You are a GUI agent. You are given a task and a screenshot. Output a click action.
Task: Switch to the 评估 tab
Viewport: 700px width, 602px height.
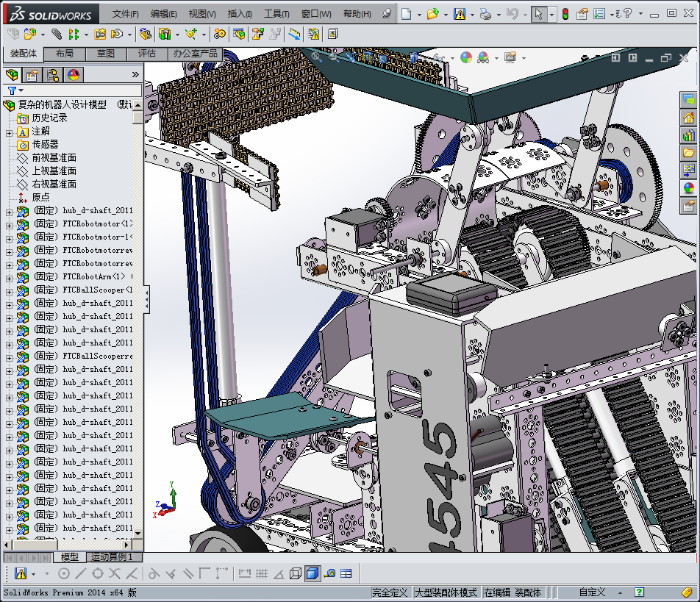tap(147, 54)
